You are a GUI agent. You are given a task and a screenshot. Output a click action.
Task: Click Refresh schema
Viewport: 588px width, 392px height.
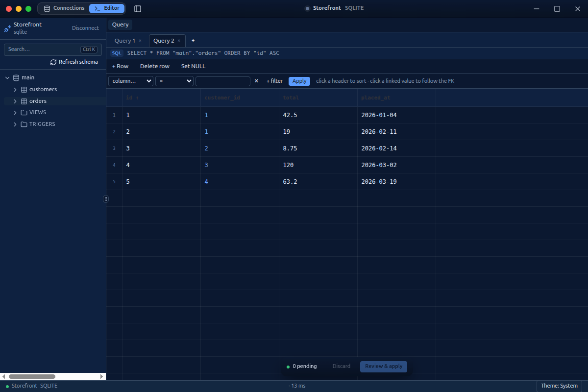(74, 62)
